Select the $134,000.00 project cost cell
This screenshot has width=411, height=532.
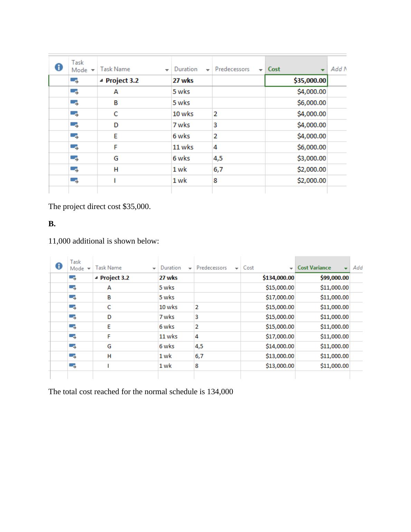268,278
